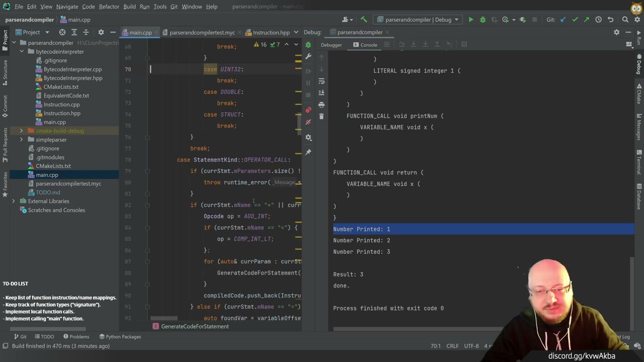Viewport: 644px width, 362px height.
Task: Open IDE settings gear in top toolbar
Action: tap(637, 20)
